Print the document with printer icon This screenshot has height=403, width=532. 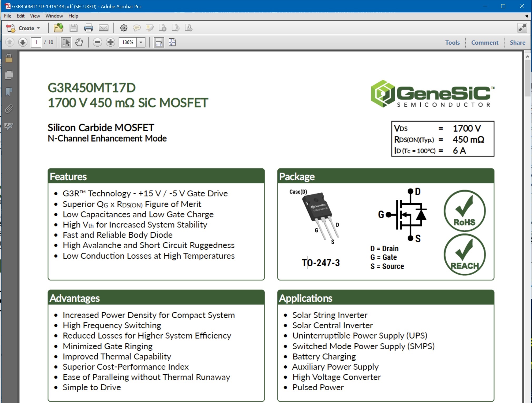click(88, 28)
